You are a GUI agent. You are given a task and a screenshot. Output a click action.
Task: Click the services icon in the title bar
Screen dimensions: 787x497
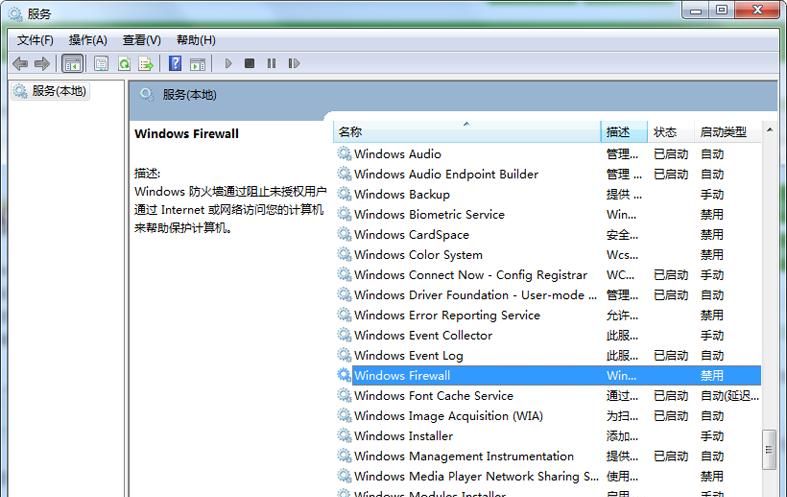[x=15, y=14]
